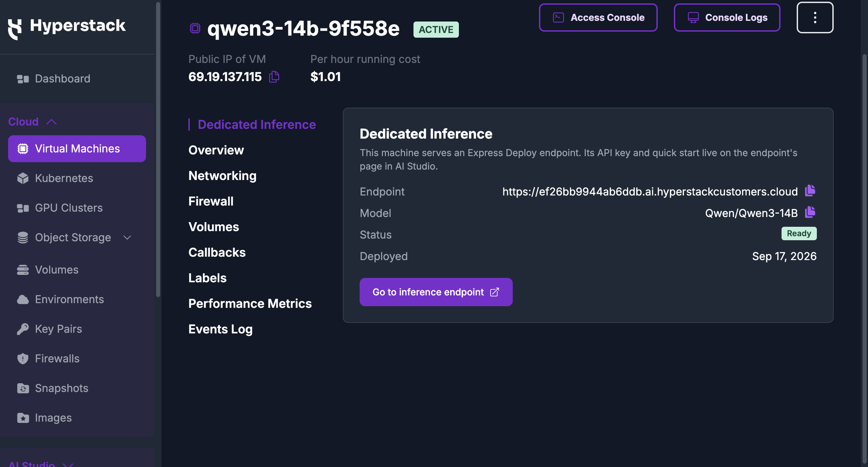Click the monitor icon in Console Logs

[693, 17]
